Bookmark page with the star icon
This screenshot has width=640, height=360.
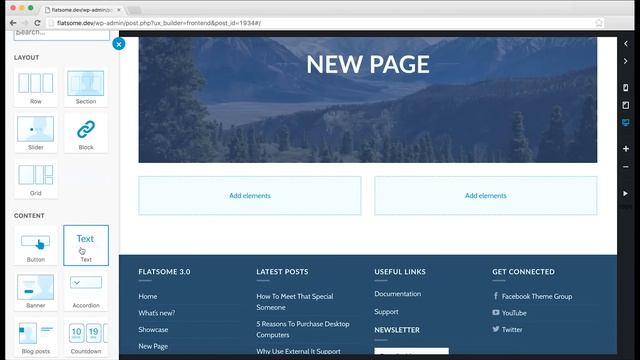599,23
